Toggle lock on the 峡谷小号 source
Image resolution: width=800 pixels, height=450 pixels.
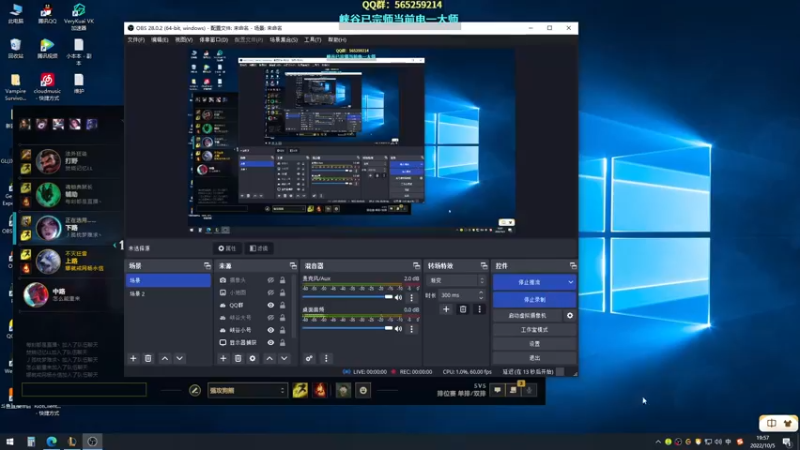pyautogui.click(x=283, y=330)
